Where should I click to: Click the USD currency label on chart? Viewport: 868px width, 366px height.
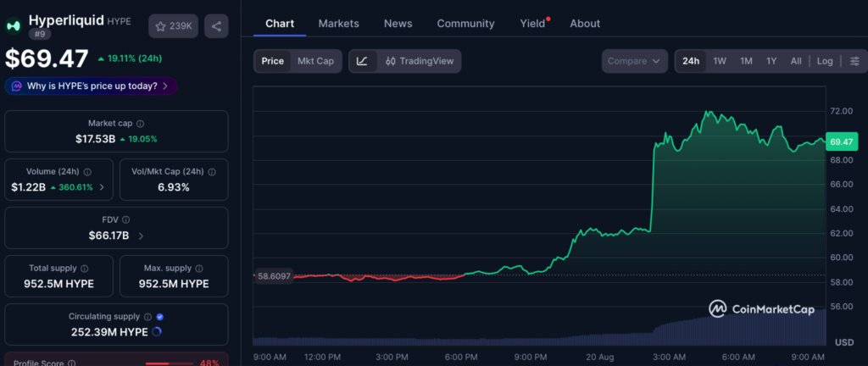tap(844, 343)
